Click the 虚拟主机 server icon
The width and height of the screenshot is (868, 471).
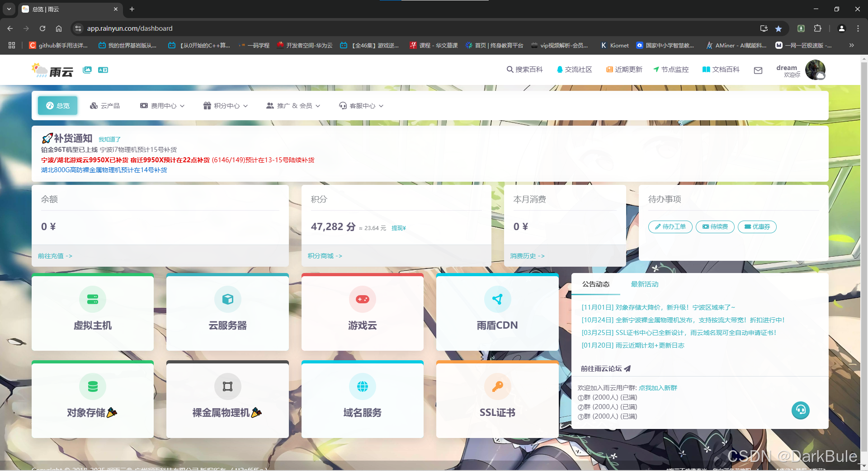click(93, 299)
